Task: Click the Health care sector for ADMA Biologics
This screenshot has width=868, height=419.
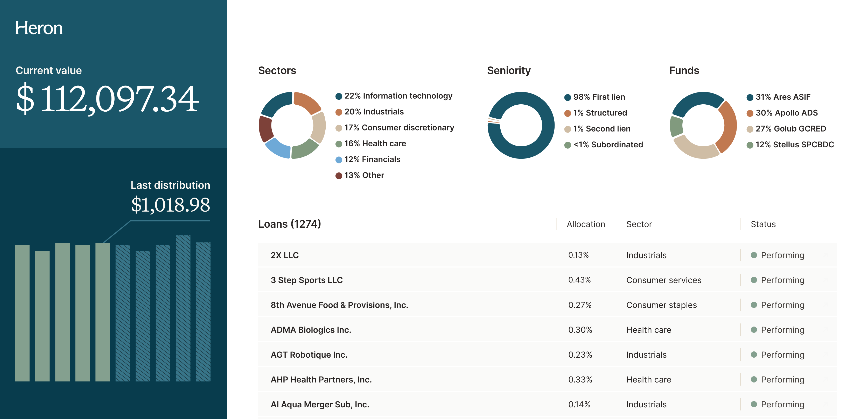Action: 648,330
